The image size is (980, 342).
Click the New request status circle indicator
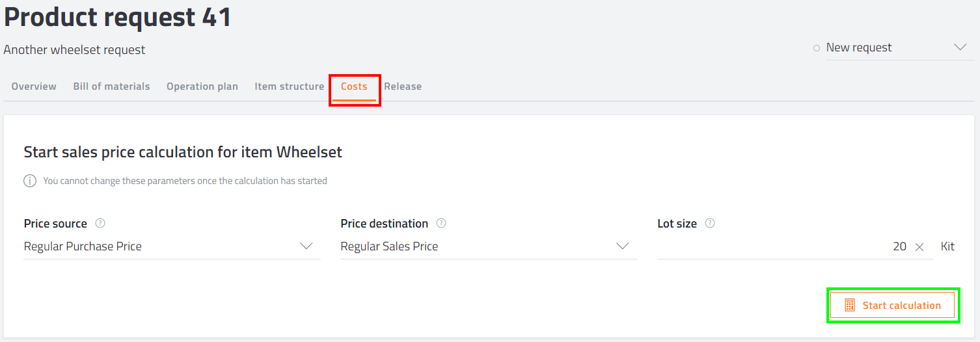817,48
